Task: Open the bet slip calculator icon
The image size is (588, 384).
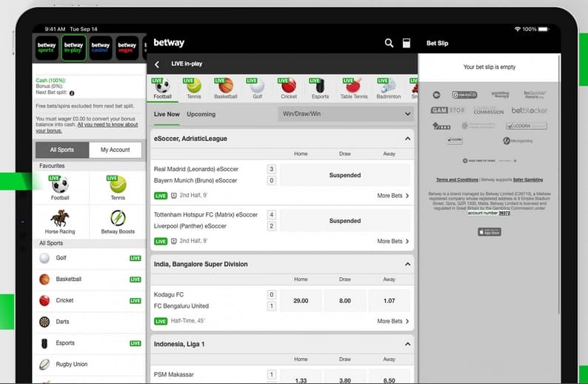Action: tap(406, 43)
